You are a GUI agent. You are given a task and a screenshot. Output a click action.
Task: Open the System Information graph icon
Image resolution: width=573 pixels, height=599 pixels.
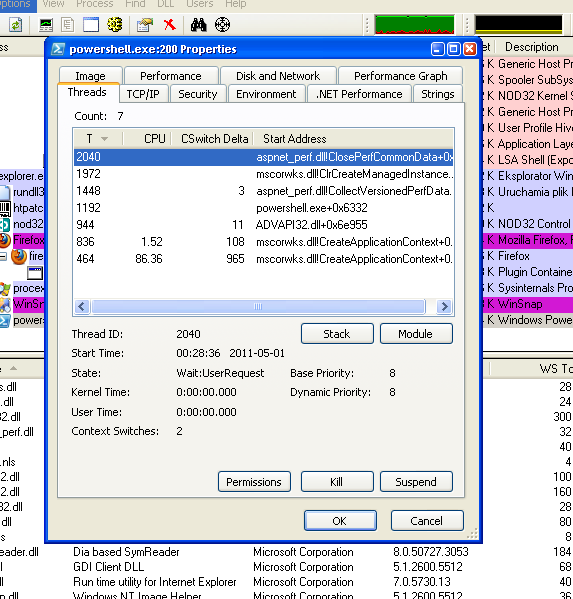click(46, 25)
